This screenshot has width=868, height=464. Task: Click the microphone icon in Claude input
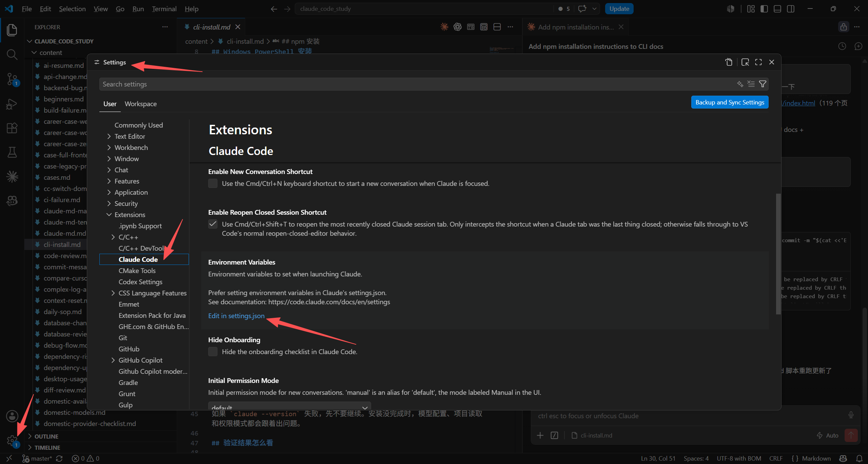tap(851, 415)
